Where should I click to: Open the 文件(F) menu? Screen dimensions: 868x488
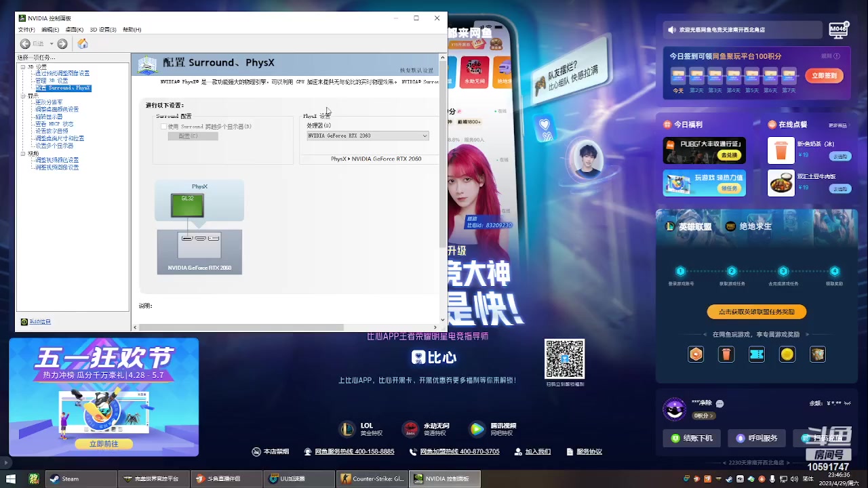26,30
